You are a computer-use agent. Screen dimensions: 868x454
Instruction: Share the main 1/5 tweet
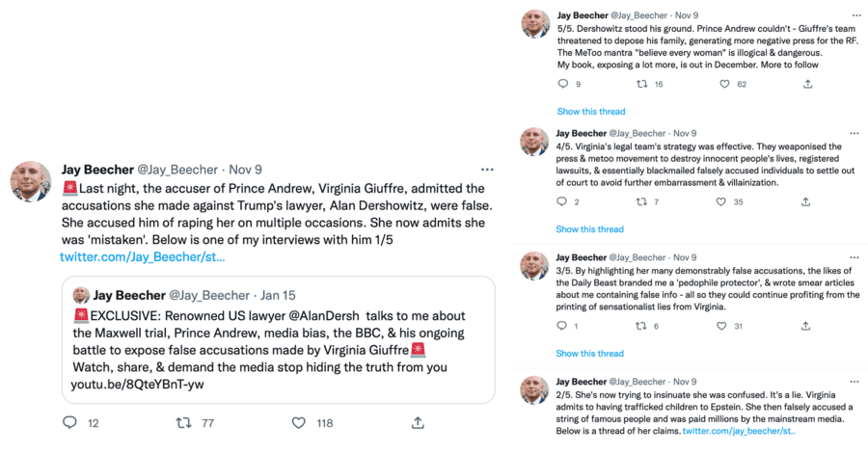click(x=418, y=422)
